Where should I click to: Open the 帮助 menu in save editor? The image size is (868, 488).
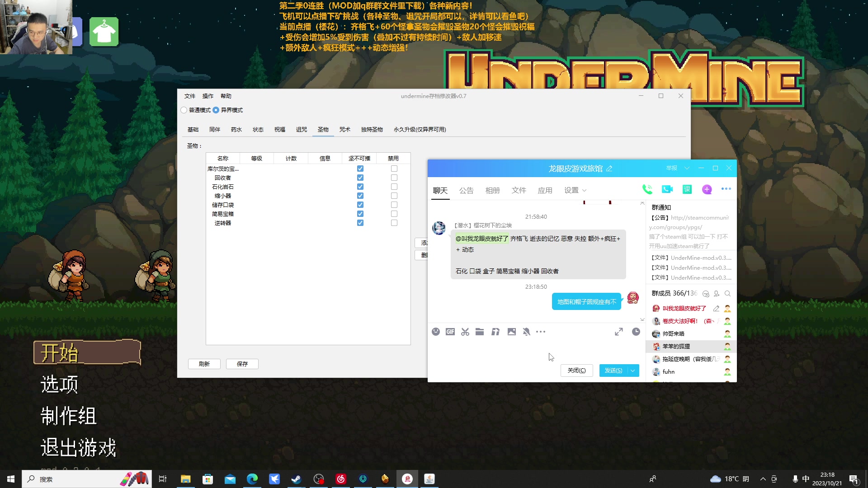[226, 96]
